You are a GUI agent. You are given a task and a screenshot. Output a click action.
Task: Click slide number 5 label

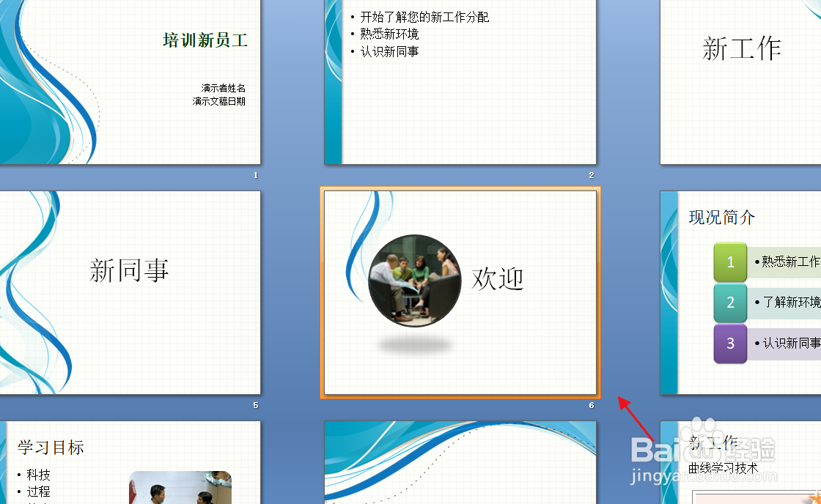tap(256, 405)
